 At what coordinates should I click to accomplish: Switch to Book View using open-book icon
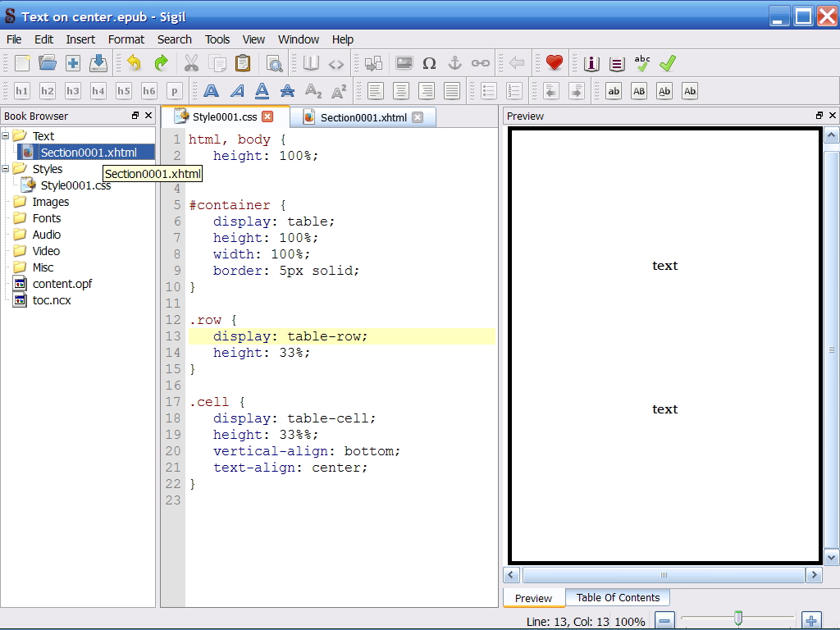311,63
